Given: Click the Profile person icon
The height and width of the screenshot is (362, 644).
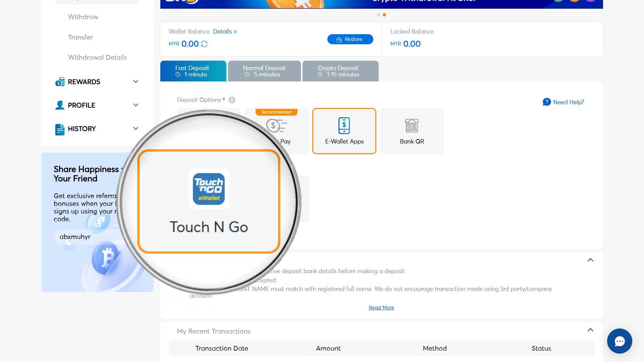Looking at the screenshot, I should [x=60, y=105].
